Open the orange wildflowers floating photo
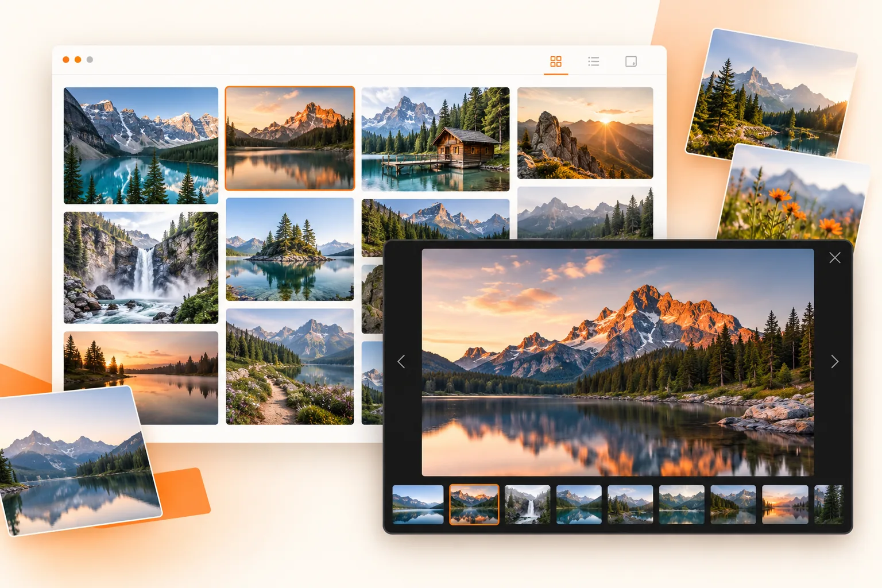The image size is (882, 588). (x=793, y=194)
